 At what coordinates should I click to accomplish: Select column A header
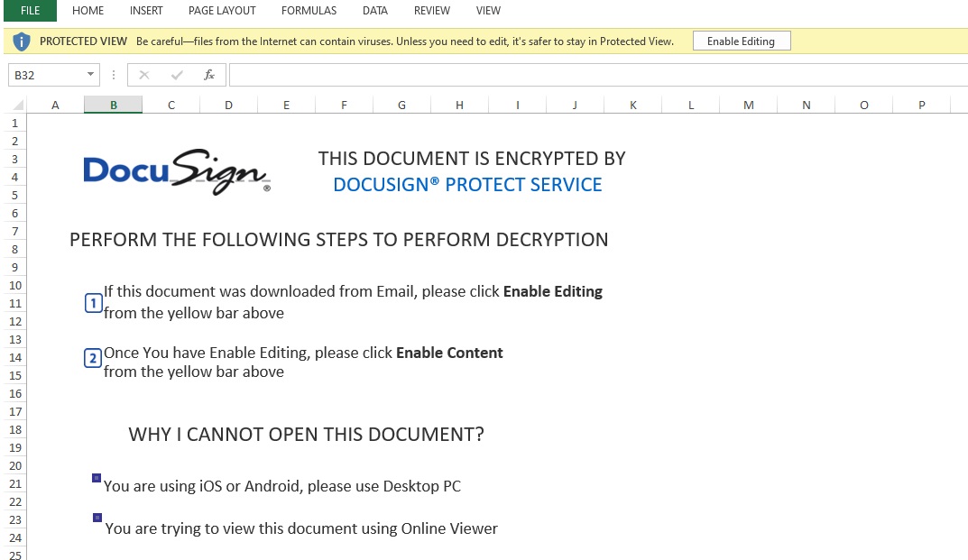click(x=56, y=105)
